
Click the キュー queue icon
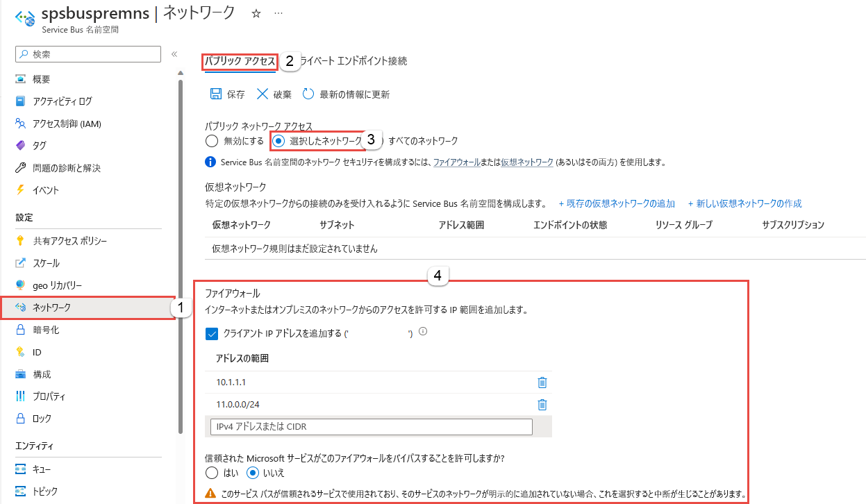21,469
